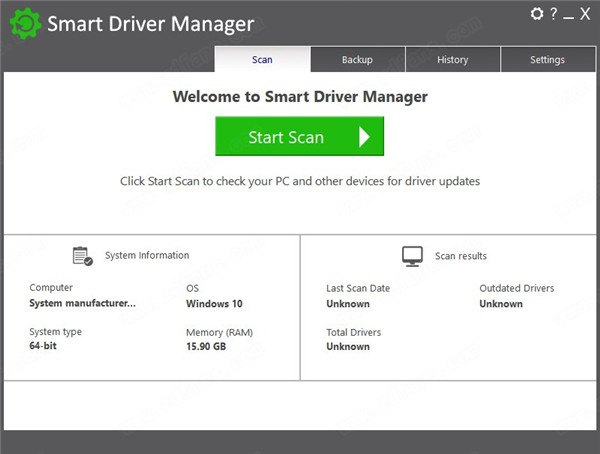The image size is (600, 454).
Task: Open settings via the title bar gear icon
Action: 537,14
